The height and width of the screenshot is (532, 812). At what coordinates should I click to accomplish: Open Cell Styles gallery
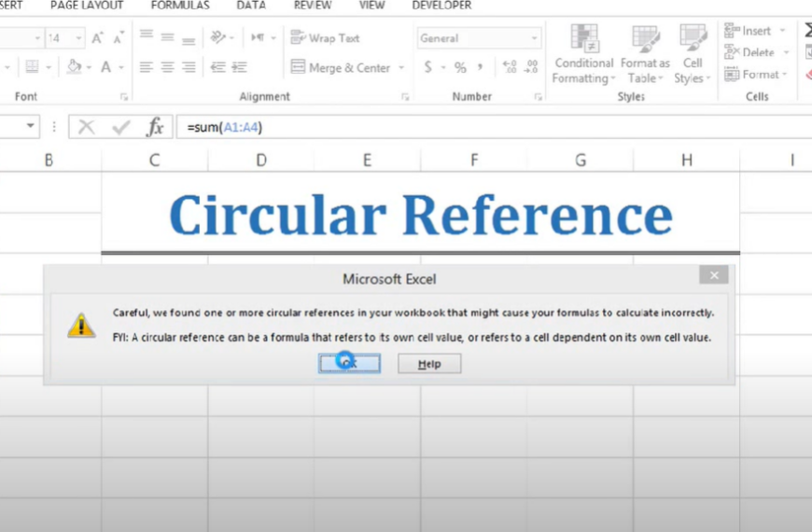pyautogui.click(x=693, y=54)
